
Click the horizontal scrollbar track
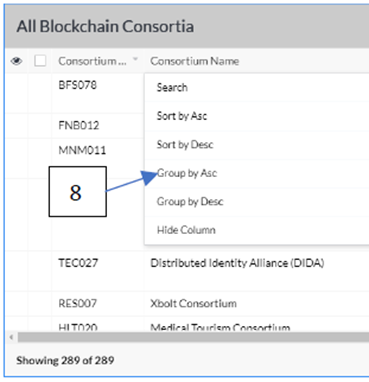(193, 337)
